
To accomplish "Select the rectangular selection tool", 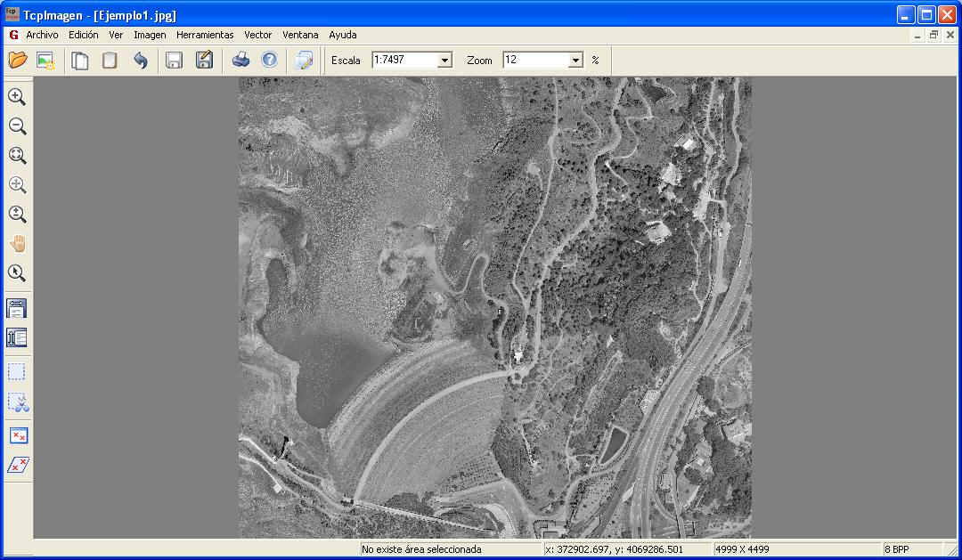I will pos(17,371).
